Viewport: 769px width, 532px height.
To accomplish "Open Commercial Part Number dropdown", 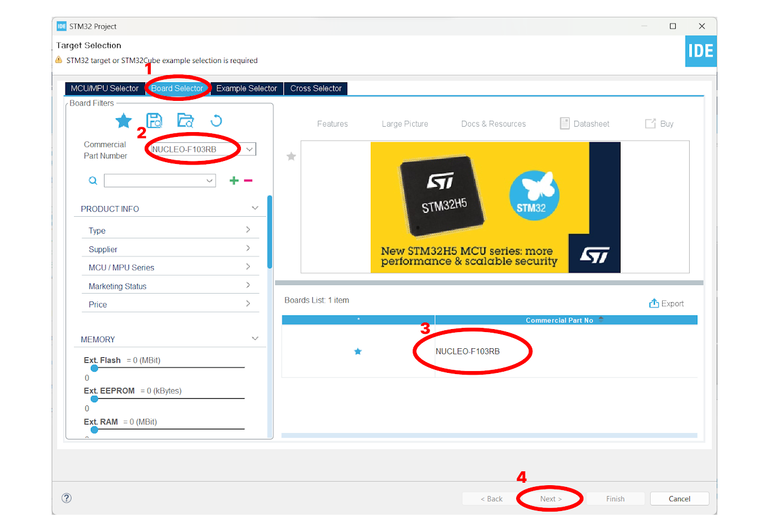I will tap(250, 149).
